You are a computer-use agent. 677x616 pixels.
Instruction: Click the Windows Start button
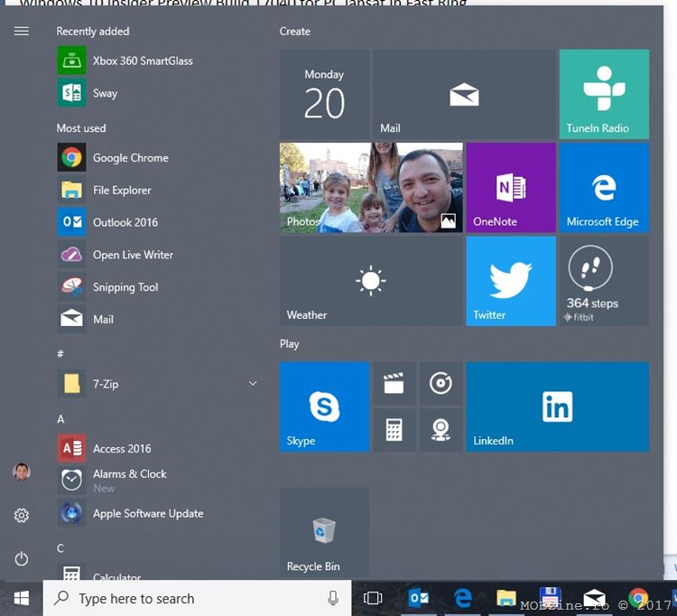pyautogui.click(x=21, y=598)
